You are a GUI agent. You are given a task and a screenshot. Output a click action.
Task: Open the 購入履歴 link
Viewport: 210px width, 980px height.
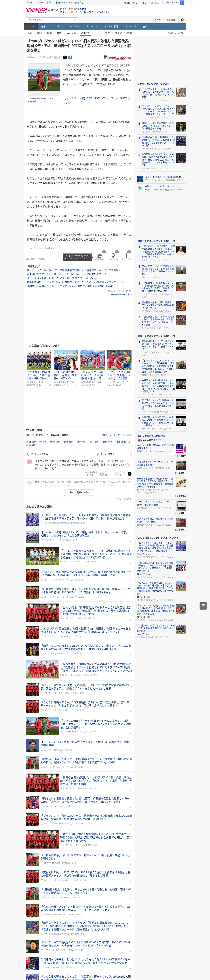(171, 20)
